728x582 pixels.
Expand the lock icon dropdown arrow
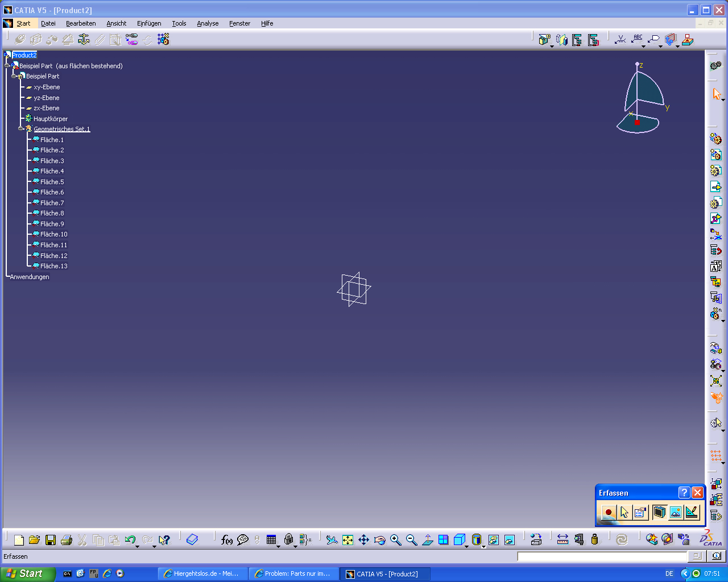point(295,546)
